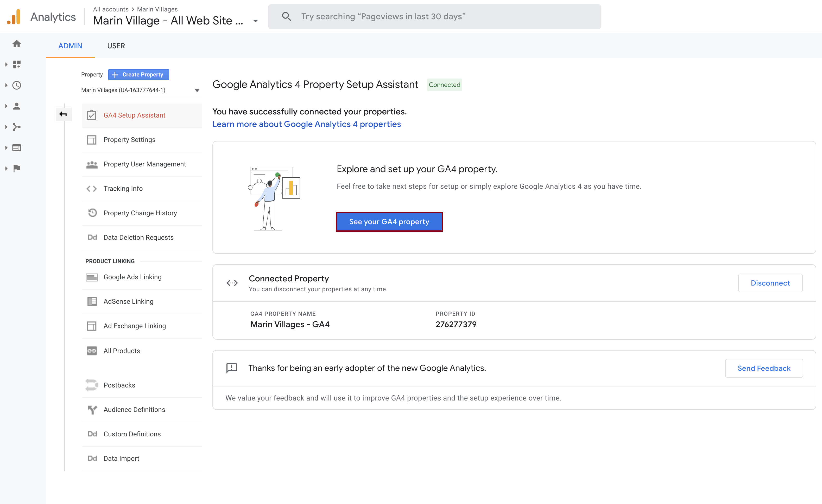Click All accounts breadcrumb link
This screenshot has height=504, width=822.
(x=111, y=9)
